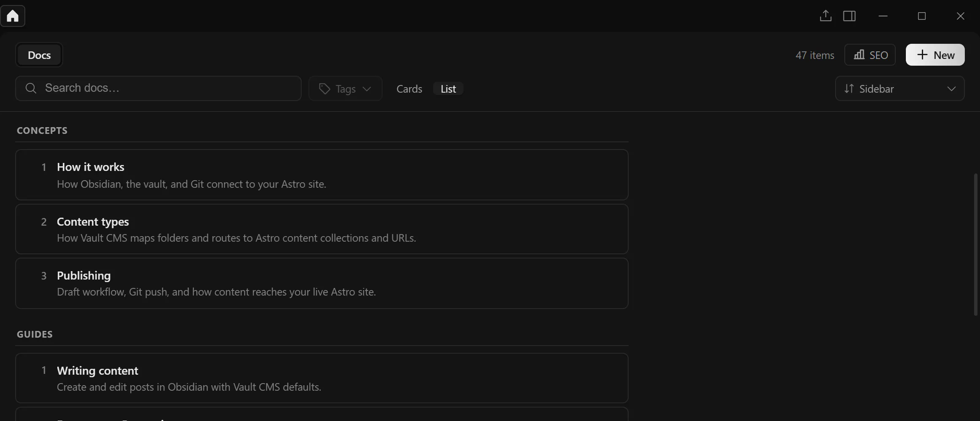Click description 'Create and edit posts in Obsidian'
Screen dimensions: 980x421
coord(189,387)
